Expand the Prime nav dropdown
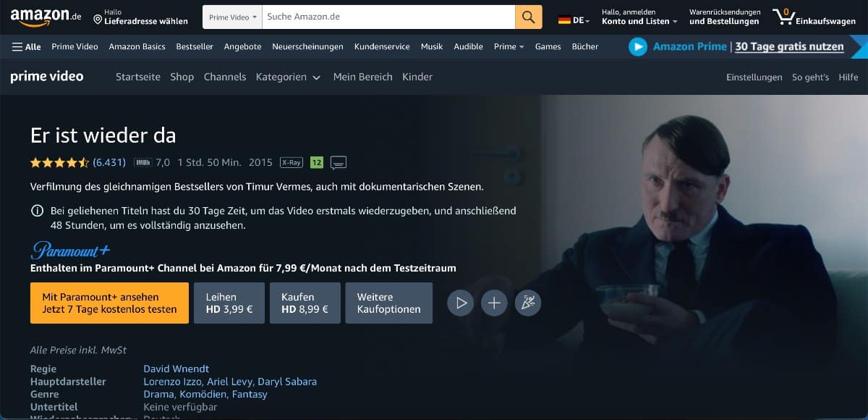The height and width of the screenshot is (420, 868). point(509,46)
